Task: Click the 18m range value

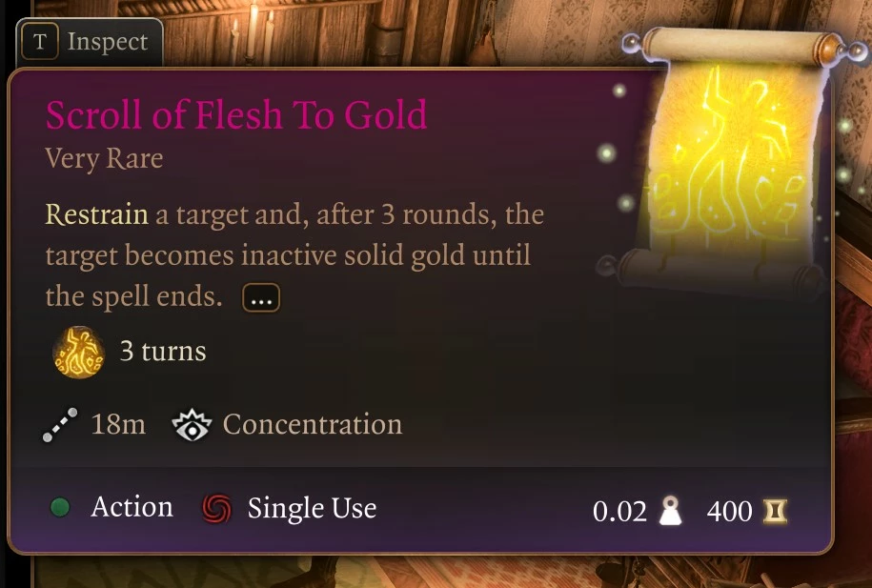Action: 118,424
